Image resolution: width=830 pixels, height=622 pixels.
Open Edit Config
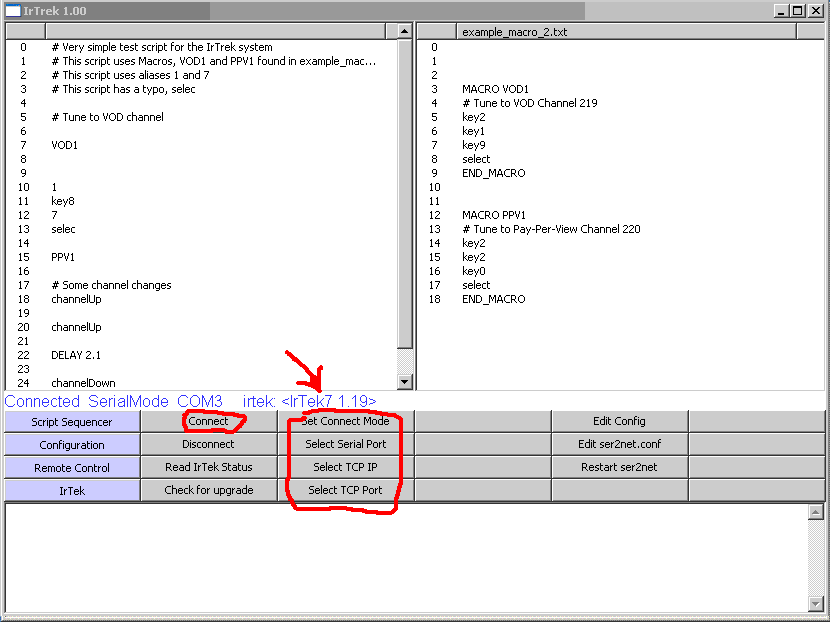click(x=619, y=421)
